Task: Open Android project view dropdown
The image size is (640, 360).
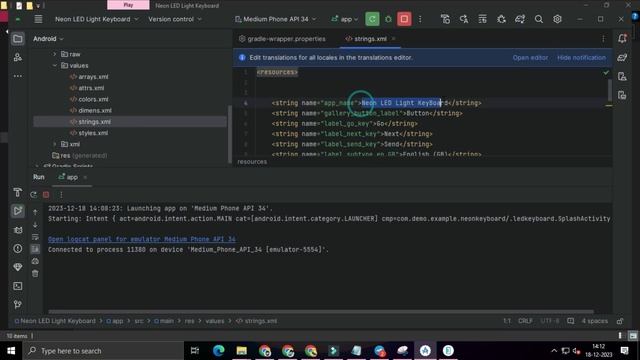Action: tap(48, 39)
